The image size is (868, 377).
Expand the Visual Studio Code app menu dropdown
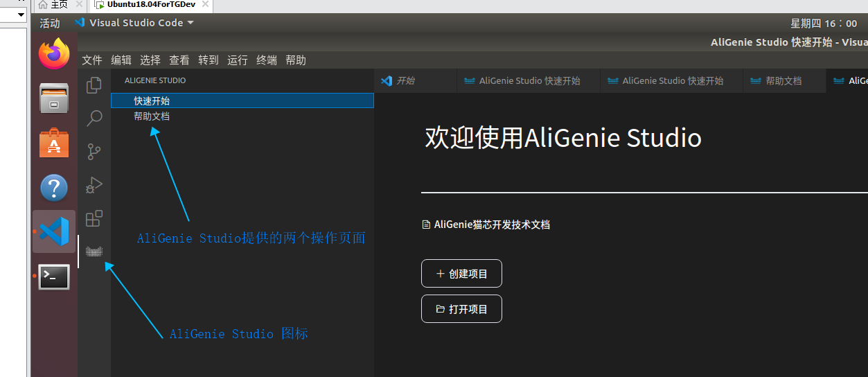pos(134,23)
